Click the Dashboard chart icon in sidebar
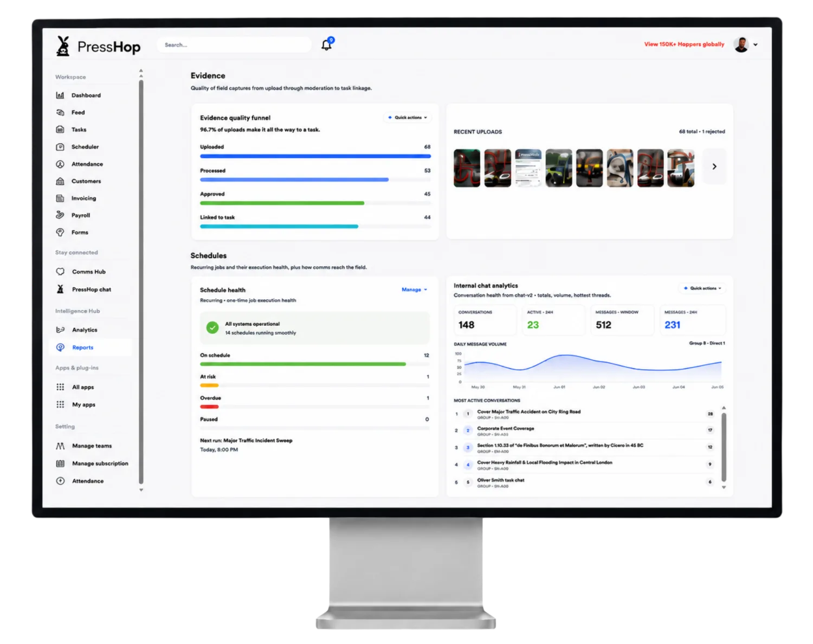 point(60,95)
